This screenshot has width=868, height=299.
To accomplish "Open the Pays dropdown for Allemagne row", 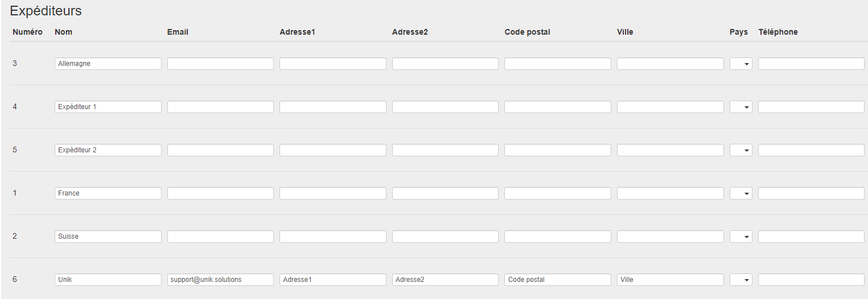I will pos(741,64).
